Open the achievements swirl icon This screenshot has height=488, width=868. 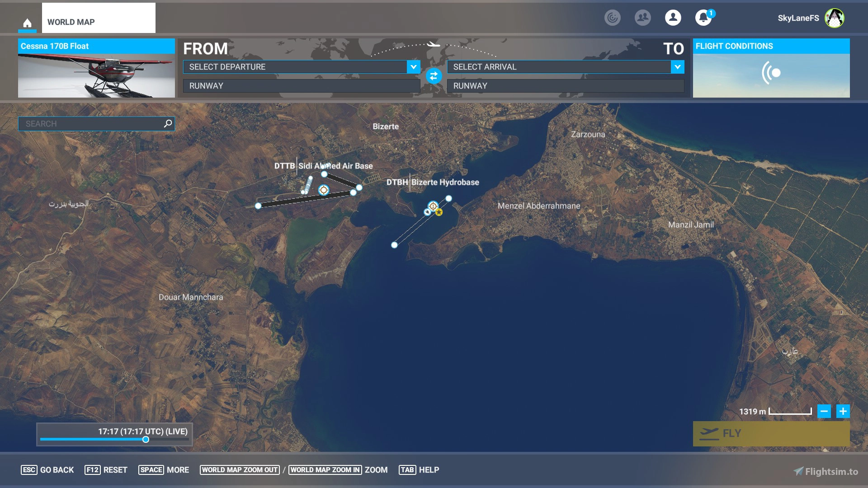tap(613, 18)
